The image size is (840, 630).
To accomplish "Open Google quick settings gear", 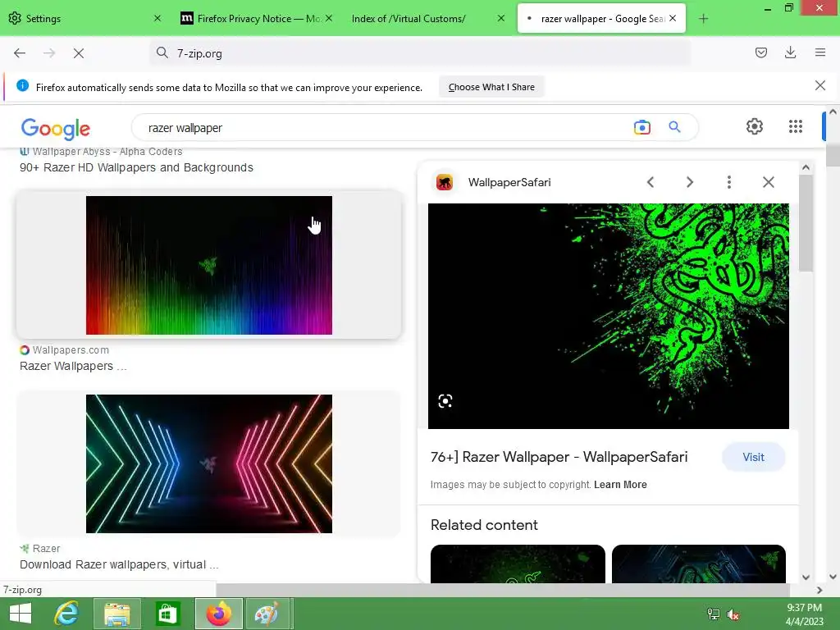I will 755,126.
